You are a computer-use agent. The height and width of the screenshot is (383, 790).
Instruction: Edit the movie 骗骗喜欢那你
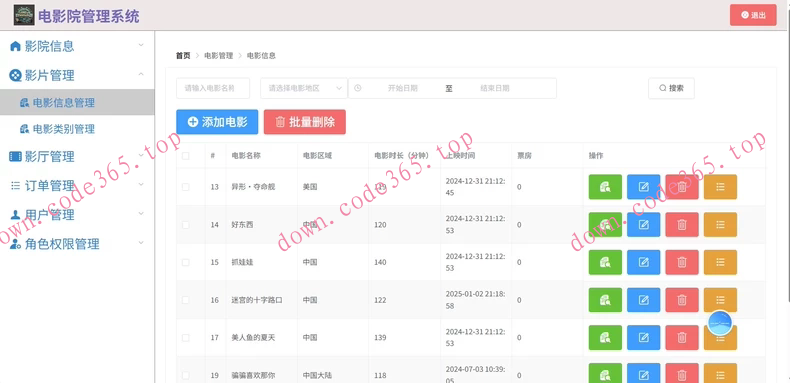[x=643, y=374]
